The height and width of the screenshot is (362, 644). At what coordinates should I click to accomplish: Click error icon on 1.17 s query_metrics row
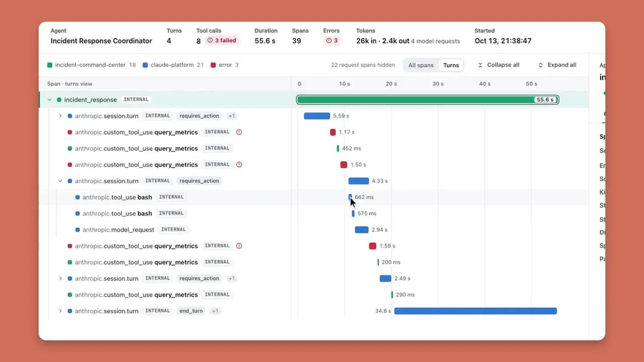pyautogui.click(x=239, y=132)
